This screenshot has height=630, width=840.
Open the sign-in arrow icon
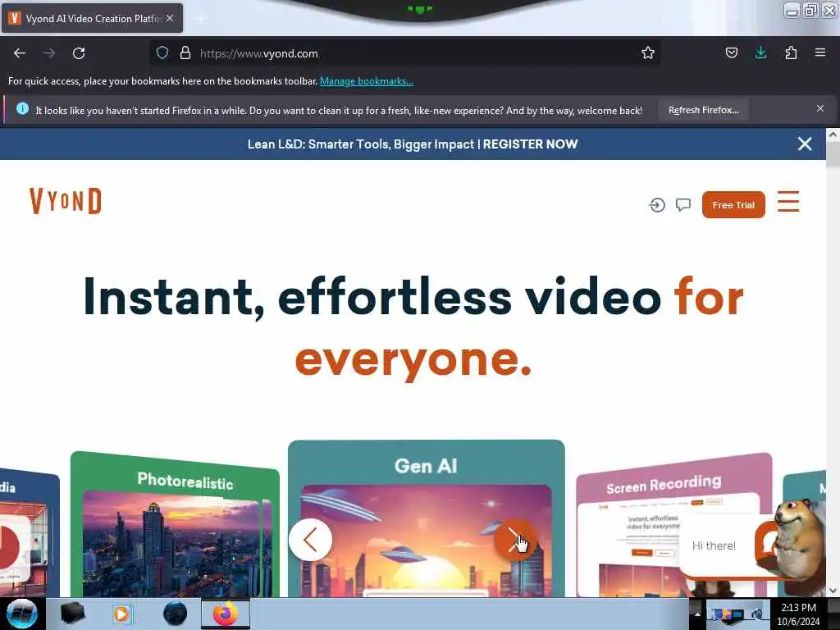[x=657, y=204]
